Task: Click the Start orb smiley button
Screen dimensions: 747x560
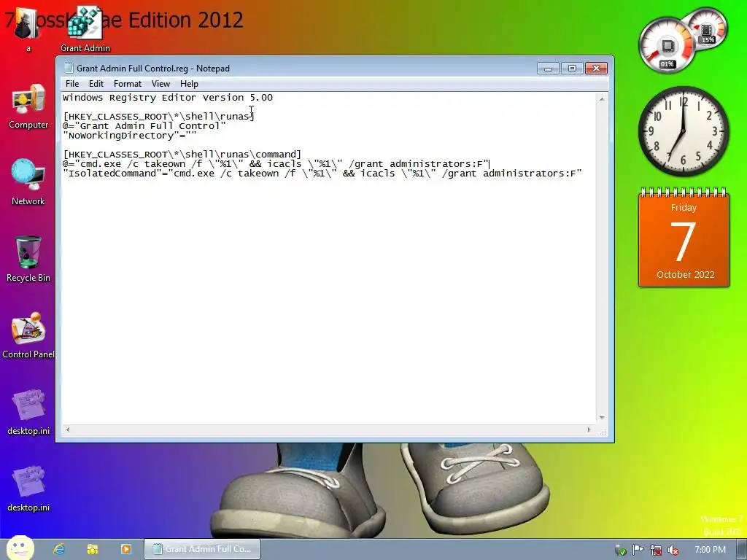Action: [20, 548]
